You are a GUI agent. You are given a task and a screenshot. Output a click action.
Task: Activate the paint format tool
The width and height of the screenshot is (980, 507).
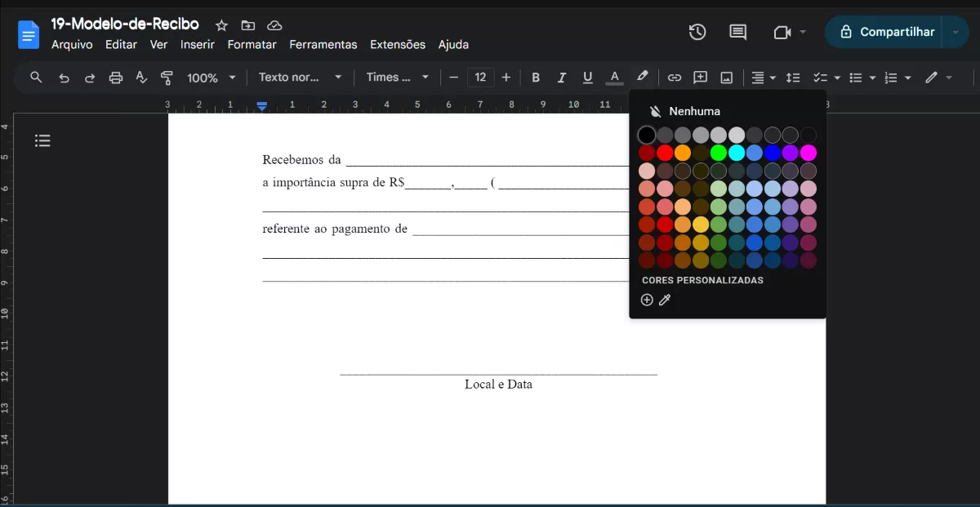pyautogui.click(x=165, y=78)
